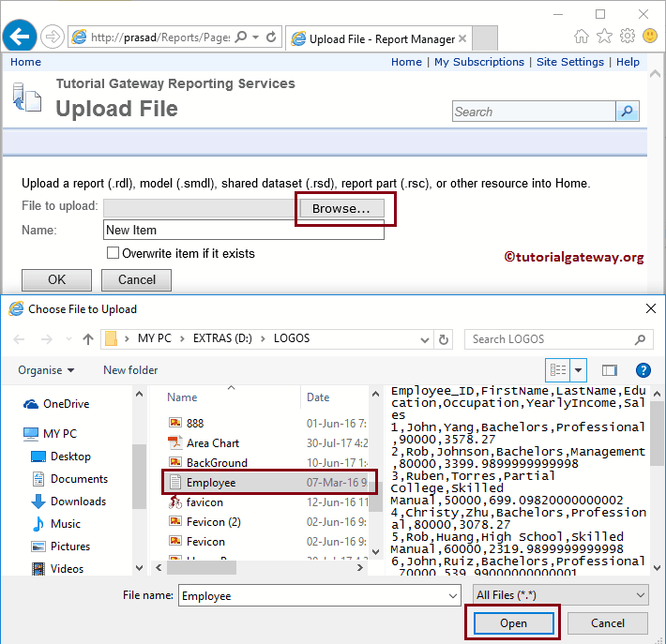Click the Search LOGOS magnifier icon
666x644 pixels.
click(x=640, y=339)
